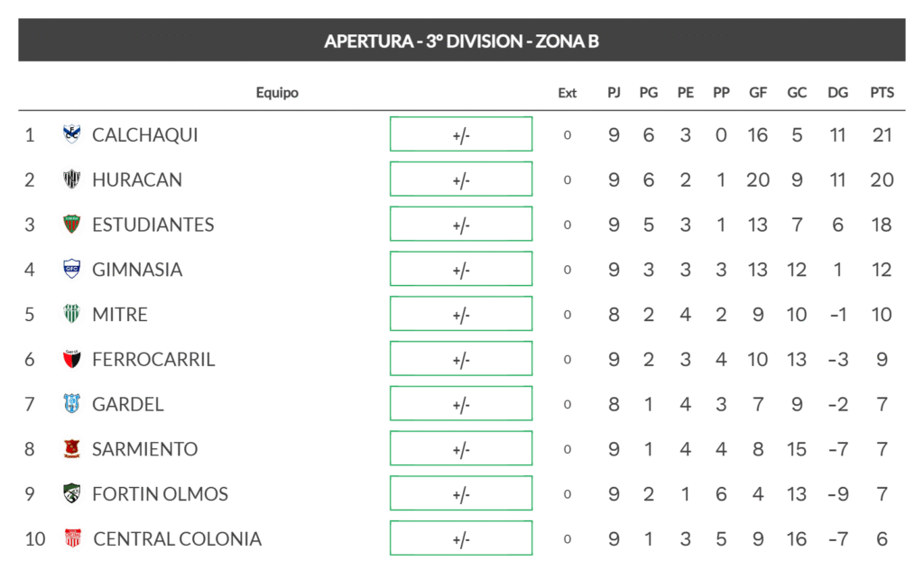The height and width of the screenshot is (579, 924).
Task: Select the Apertura 3º Division Zona B title bar
Action: pos(461,41)
